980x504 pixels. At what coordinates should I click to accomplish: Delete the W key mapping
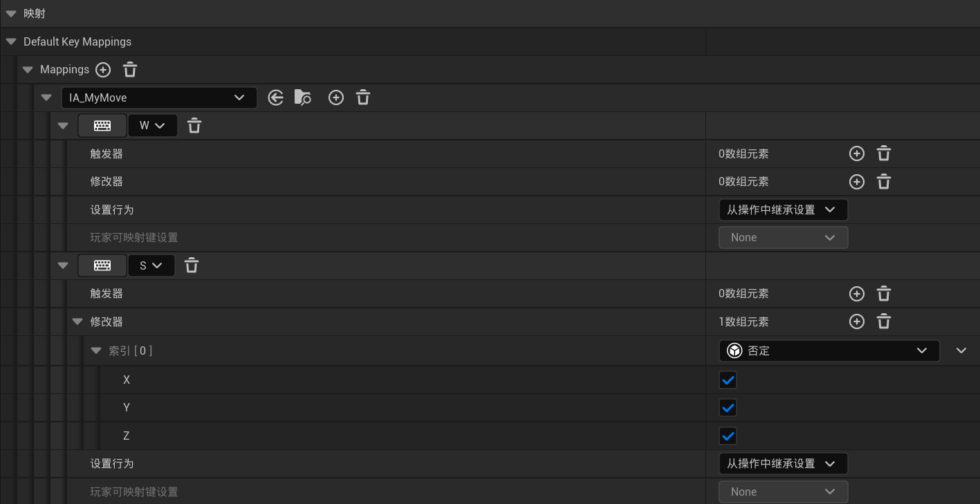click(x=194, y=126)
